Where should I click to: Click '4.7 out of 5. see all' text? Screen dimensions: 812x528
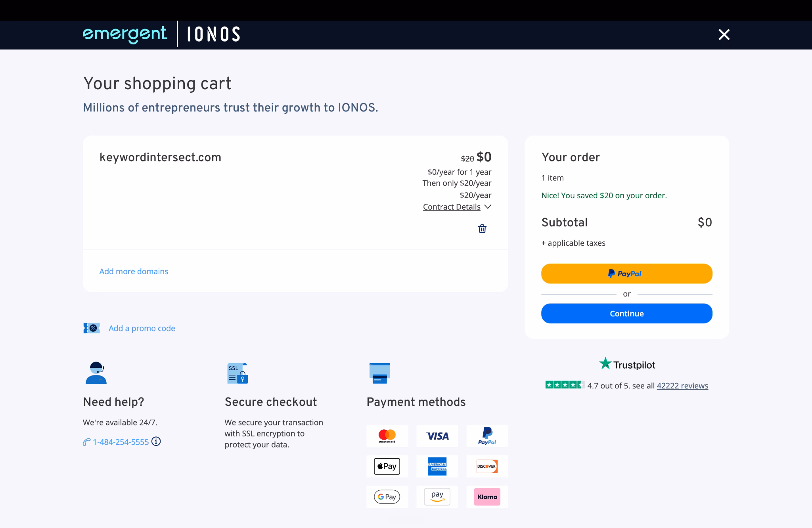pyautogui.click(x=621, y=386)
